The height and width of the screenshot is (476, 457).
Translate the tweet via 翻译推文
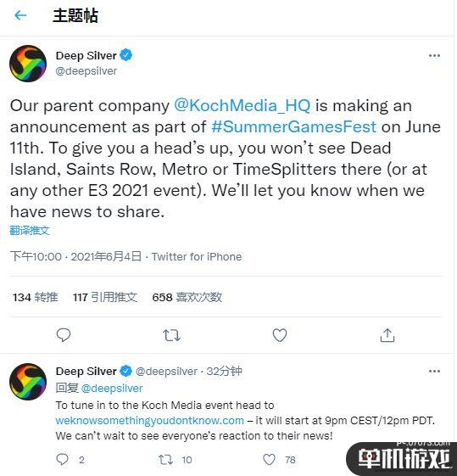(30, 231)
